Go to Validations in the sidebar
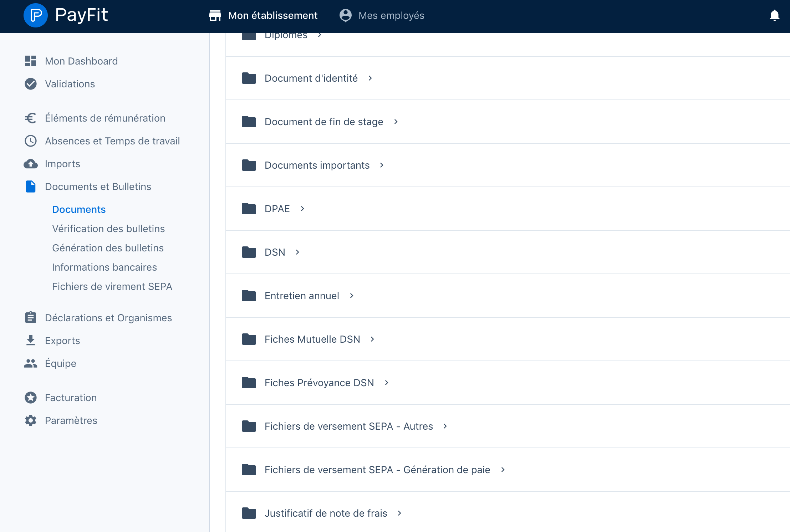The width and height of the screenshot is (790, 532). point(70,84)
